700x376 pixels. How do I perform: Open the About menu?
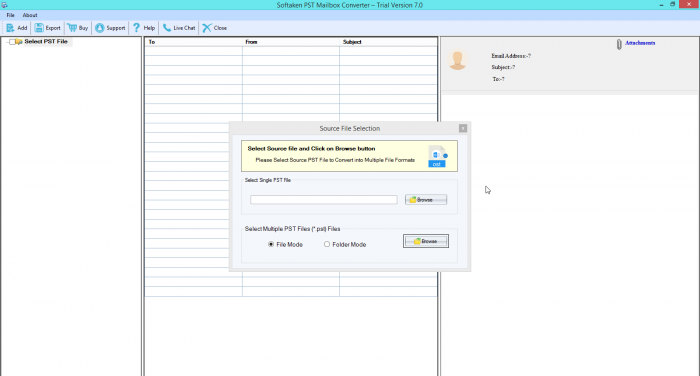point(30,15)
